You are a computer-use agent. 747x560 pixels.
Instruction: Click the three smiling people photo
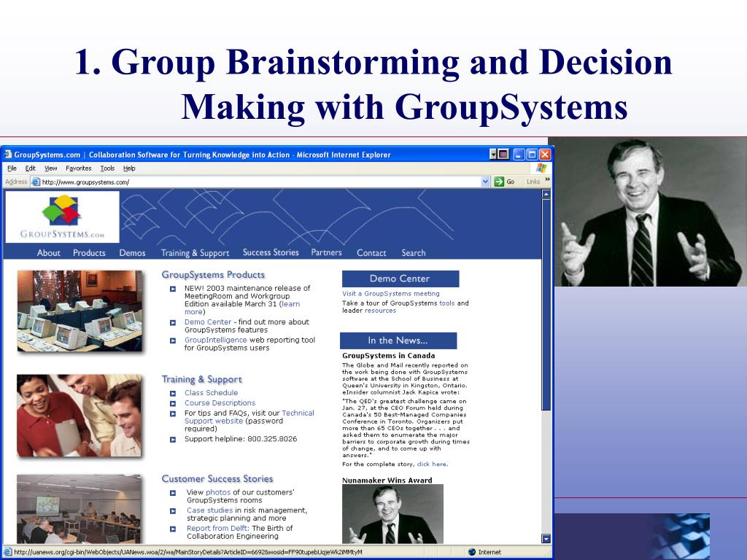[x=79, y=416]
